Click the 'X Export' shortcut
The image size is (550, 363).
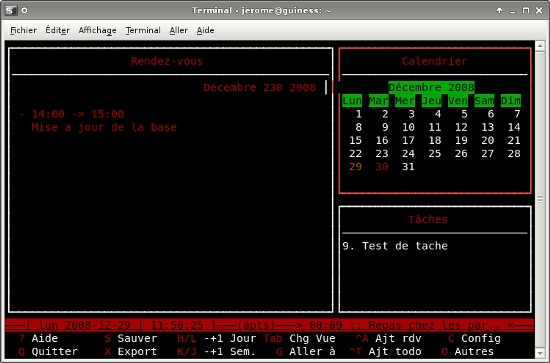coord(130,351)
